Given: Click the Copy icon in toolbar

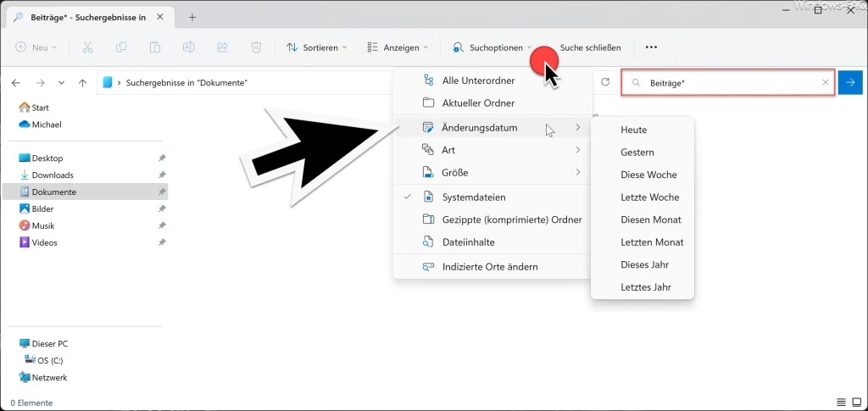Looking at the screenshot, I should pos(121,47).
